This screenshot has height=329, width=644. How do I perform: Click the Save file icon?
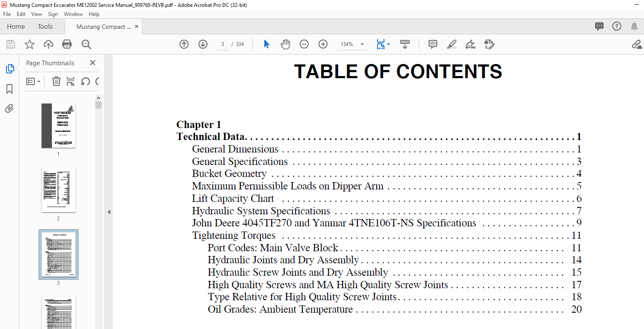point(11,44)
